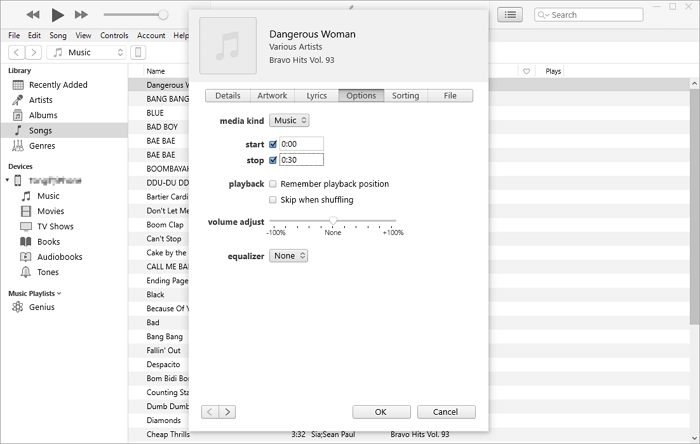
Task: Click the love heart column header
Action: click(x=526, y=71)
